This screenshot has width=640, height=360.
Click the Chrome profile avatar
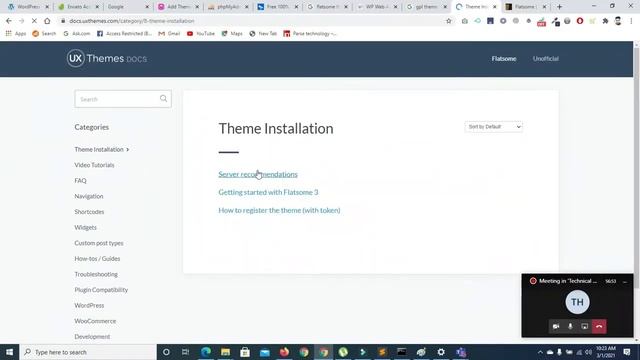pyautogui.click(x=618, y=21)
